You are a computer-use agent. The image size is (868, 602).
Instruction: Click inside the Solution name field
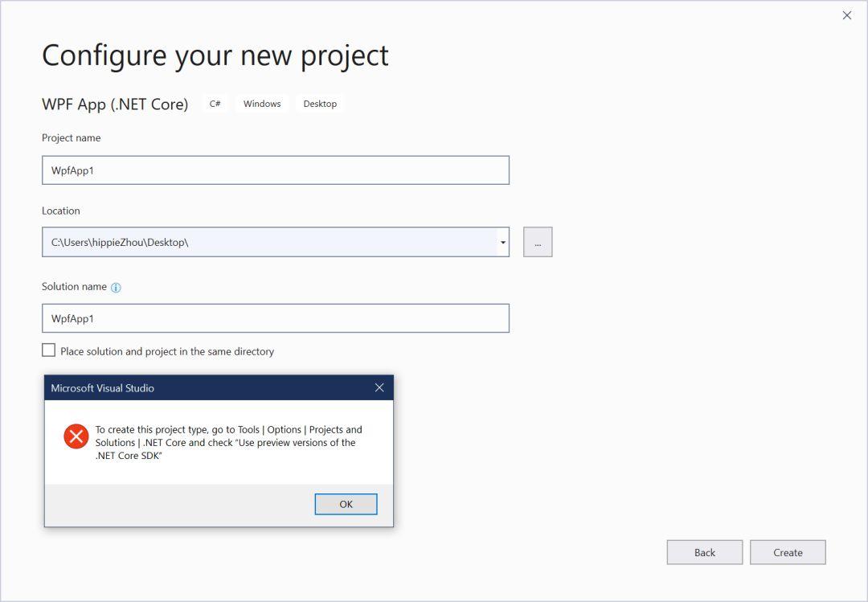(276, 318)
